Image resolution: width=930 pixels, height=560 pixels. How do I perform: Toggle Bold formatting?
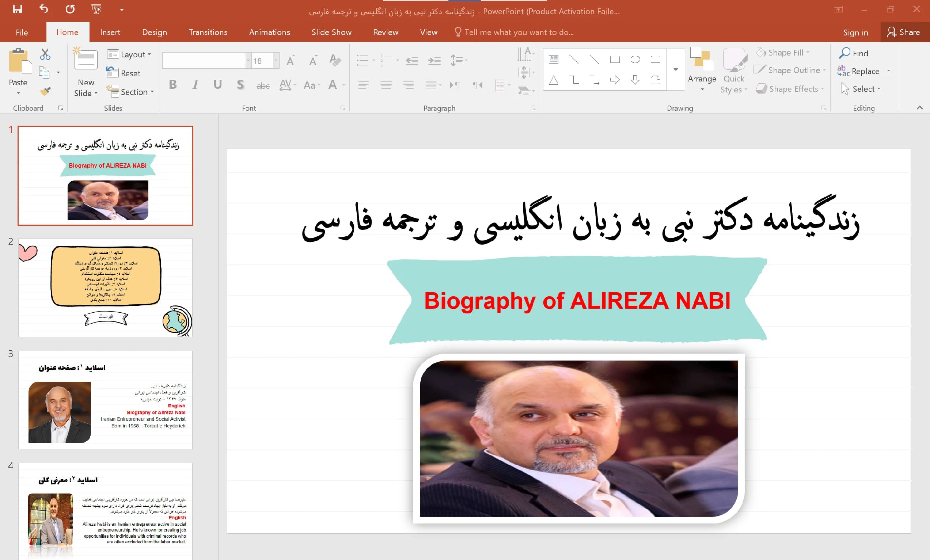(173, 84)
